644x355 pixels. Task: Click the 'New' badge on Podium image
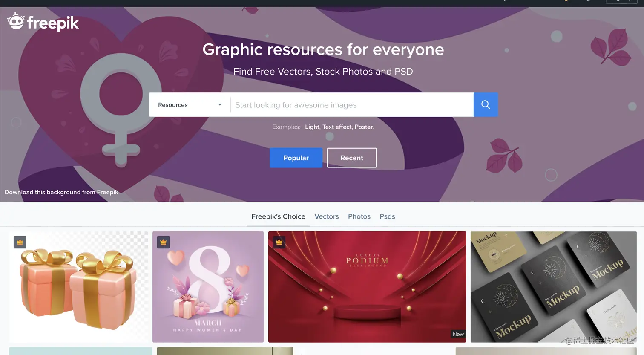pyautogui.click(x=458, y=334)
